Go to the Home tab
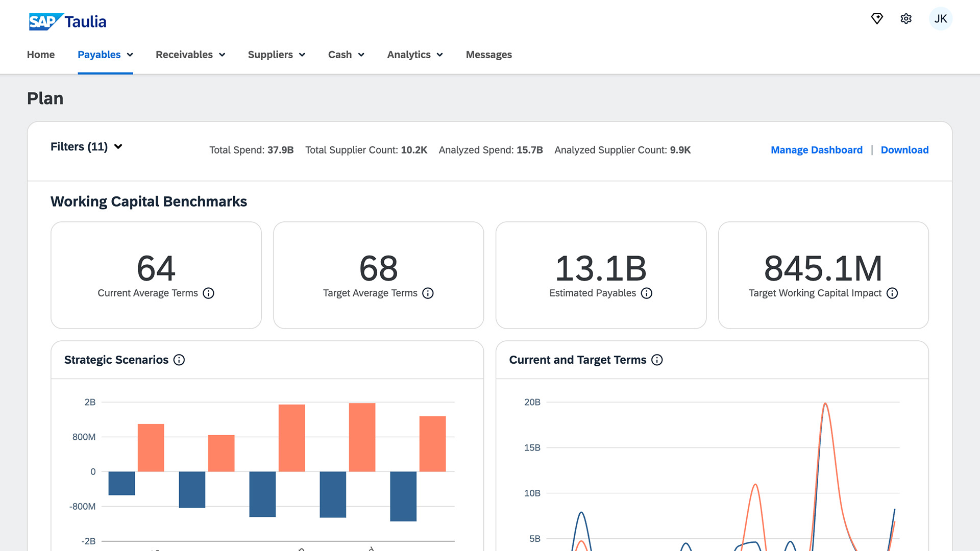 (x=41, y=55)
